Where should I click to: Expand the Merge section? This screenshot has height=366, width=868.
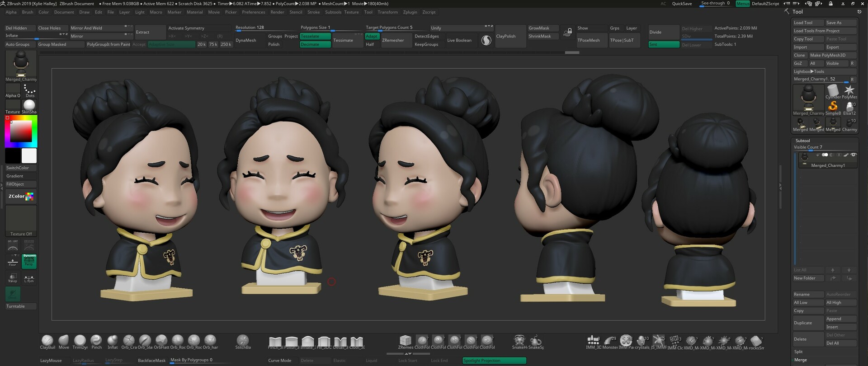pyautogui.click(x=801, y=360)
